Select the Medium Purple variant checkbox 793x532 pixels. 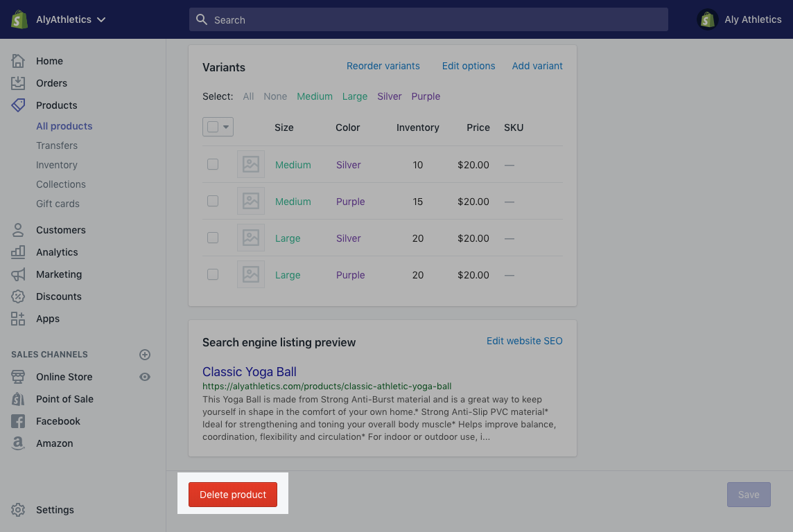[213, 201]
